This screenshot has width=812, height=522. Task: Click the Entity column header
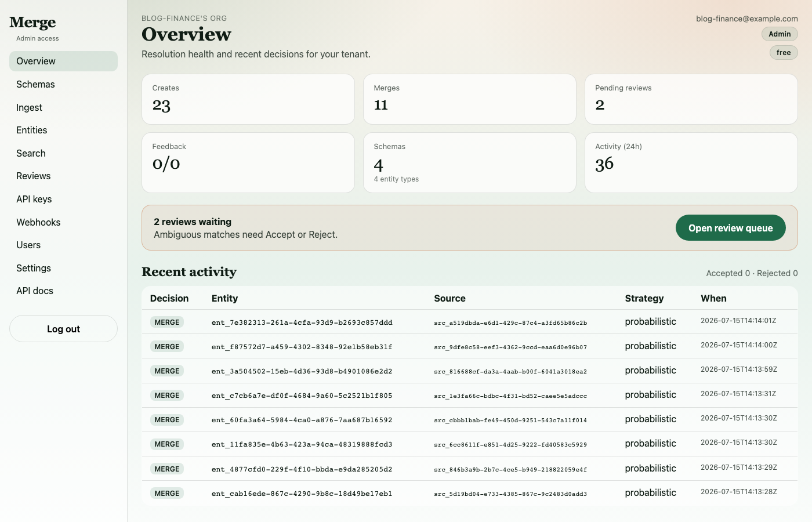pyautogui.click(x=224, y=298)
